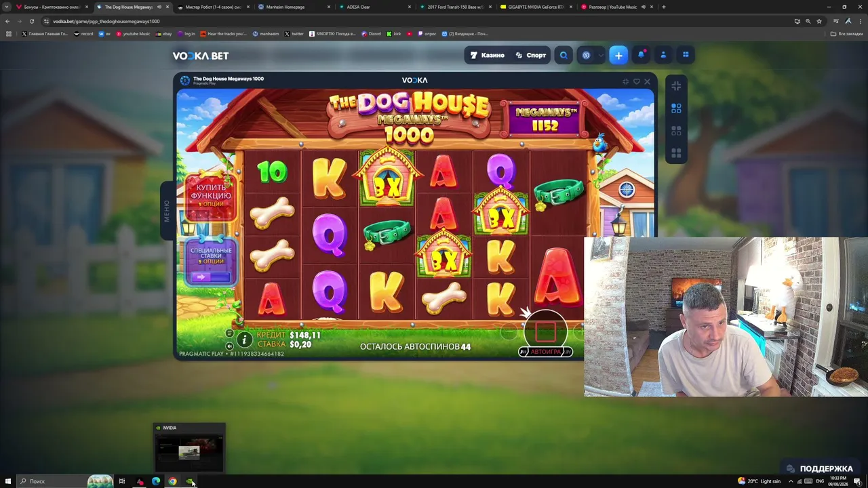The width and height of the screenshot is (868, 488).
Task: Open the МЕНЮ side tab
Action: click(167, 211)
